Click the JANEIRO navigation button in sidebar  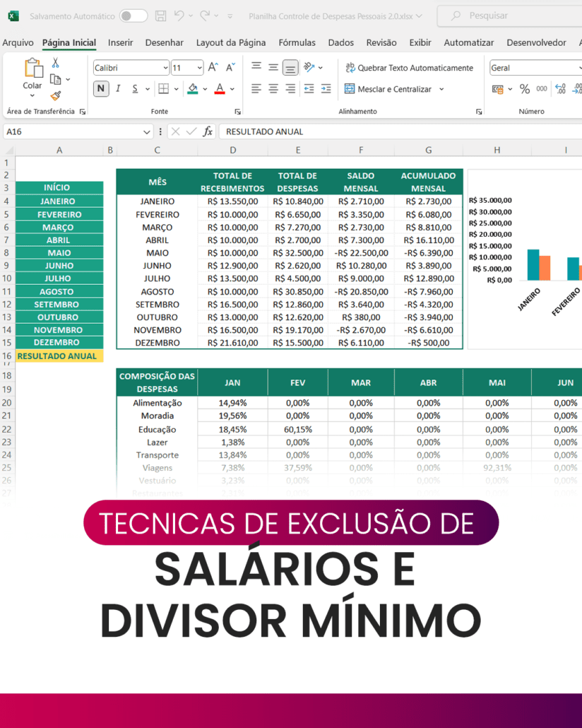coord(59,201)
